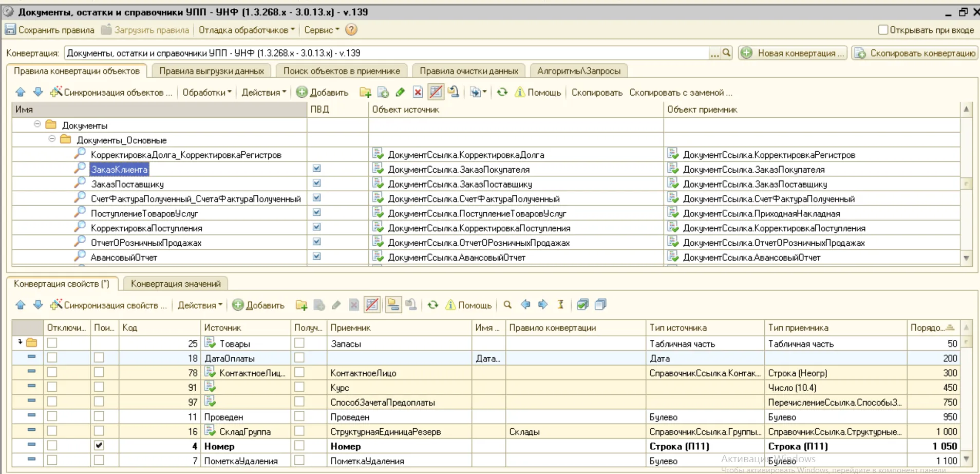Click the round question mark help icon

click(351, 30)
